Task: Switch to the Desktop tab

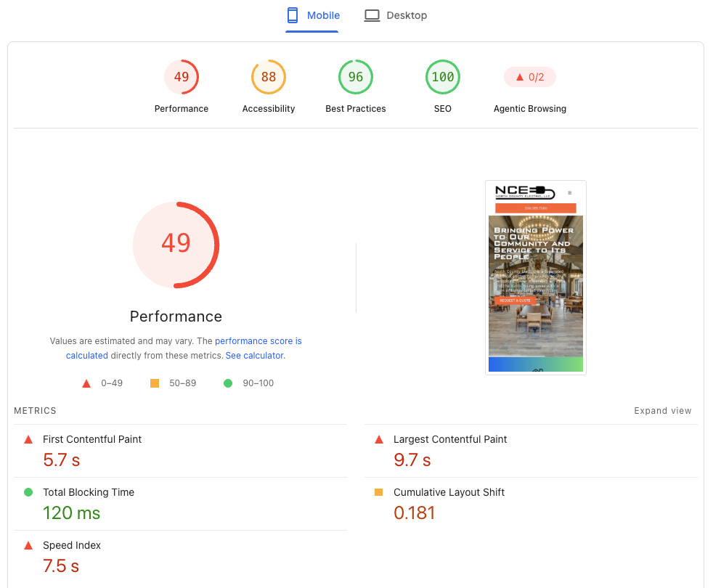Action: [x=395, y=15]
